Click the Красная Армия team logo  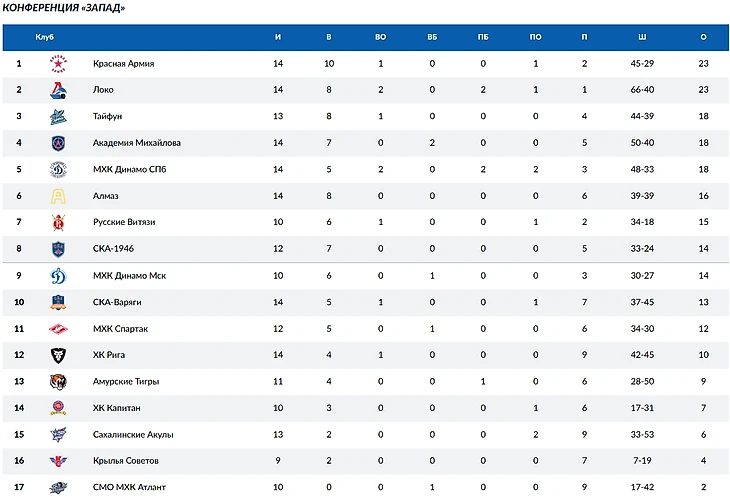click(x=58, y=63)
